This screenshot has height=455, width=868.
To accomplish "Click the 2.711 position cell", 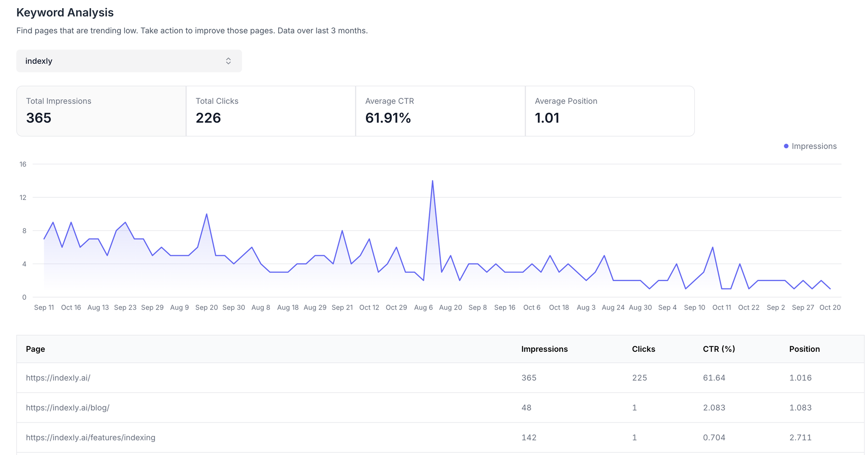I will (x=800, y=438).
